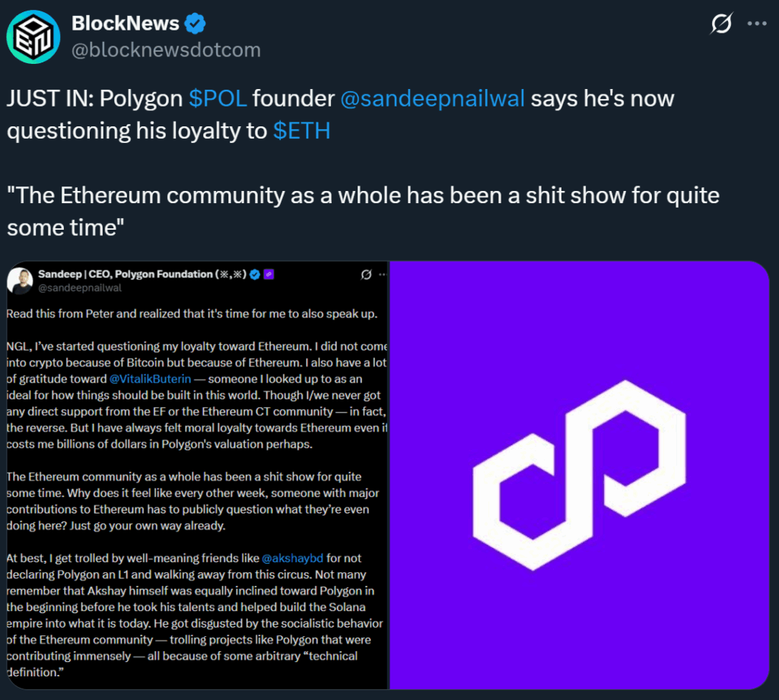This screenshot has height=700, width=779.
Task: Open the post's three-dot More menu
Action: coord(757,24)
